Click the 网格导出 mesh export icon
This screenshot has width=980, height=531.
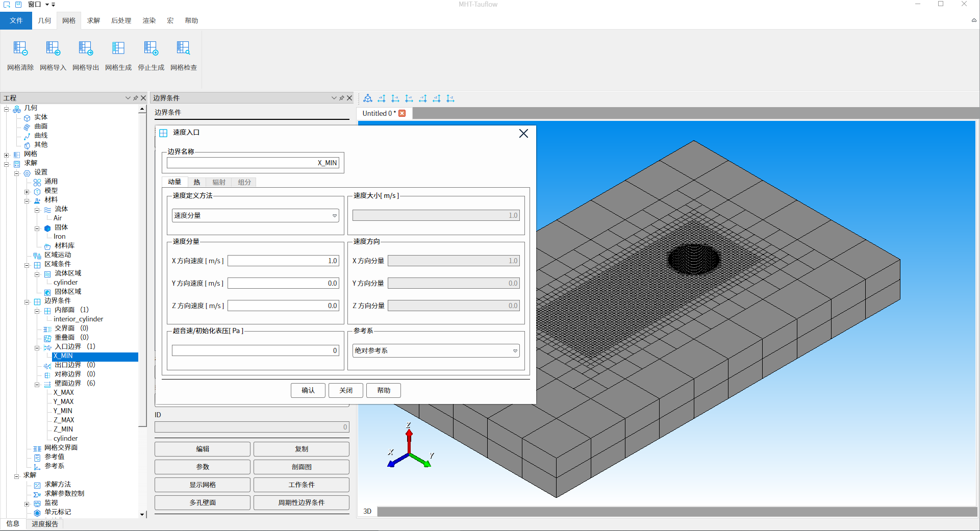86,49
